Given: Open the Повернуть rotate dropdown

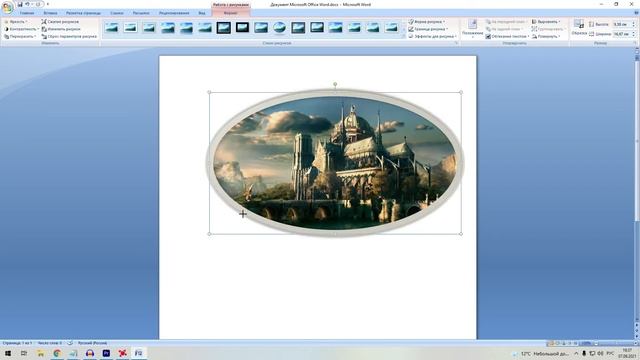Looking at the screenshot, I should (546, 36).
